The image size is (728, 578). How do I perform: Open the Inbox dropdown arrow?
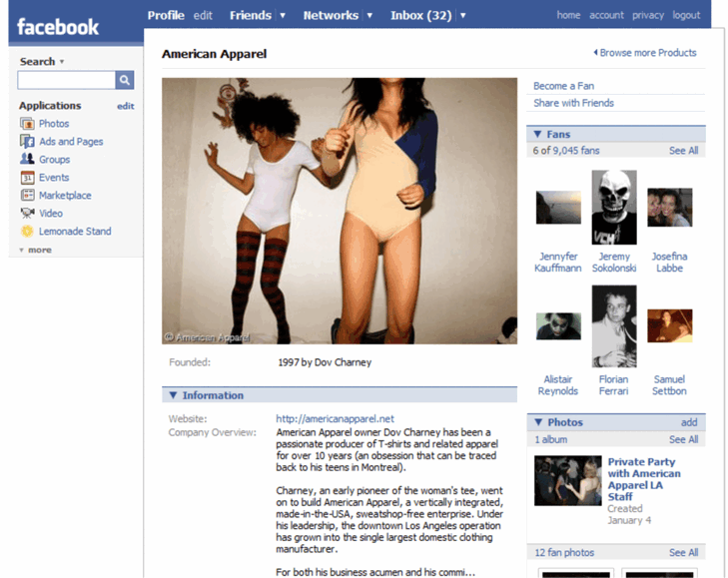click(463, 15)
